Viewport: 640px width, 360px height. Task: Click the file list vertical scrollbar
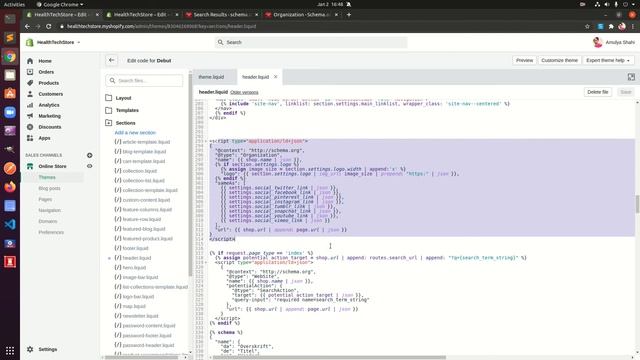(190, 176)
